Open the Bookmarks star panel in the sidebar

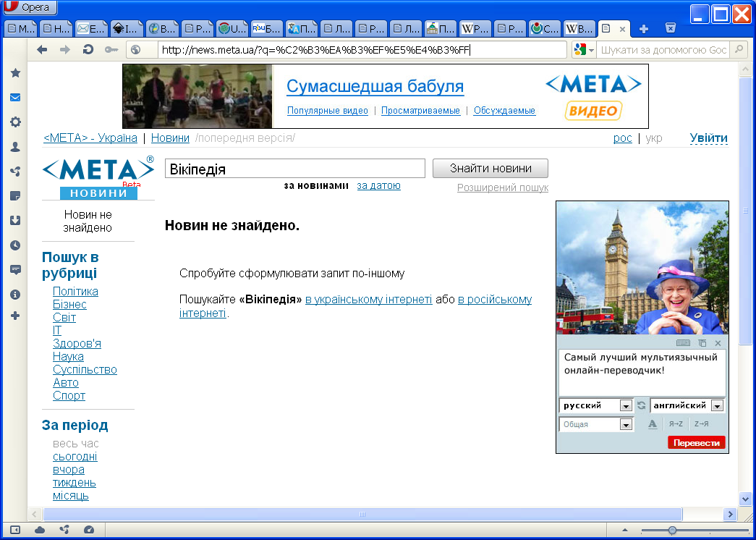click(x=14, y=73)
